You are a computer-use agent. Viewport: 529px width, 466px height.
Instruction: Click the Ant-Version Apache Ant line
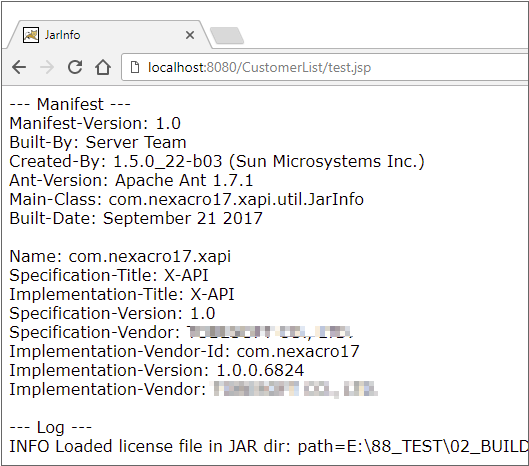(131, 180)
